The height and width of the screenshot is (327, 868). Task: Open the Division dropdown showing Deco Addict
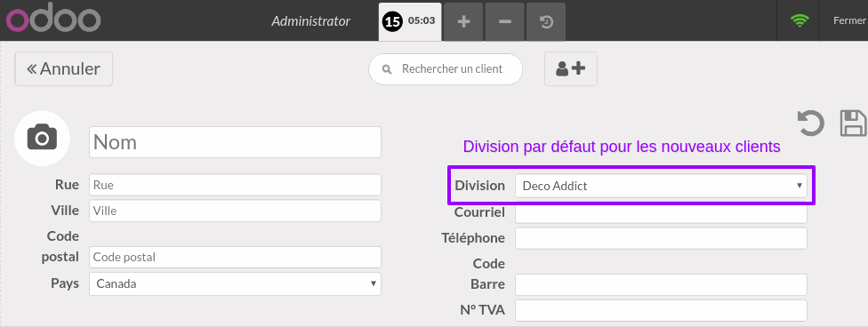click(661, 186)
